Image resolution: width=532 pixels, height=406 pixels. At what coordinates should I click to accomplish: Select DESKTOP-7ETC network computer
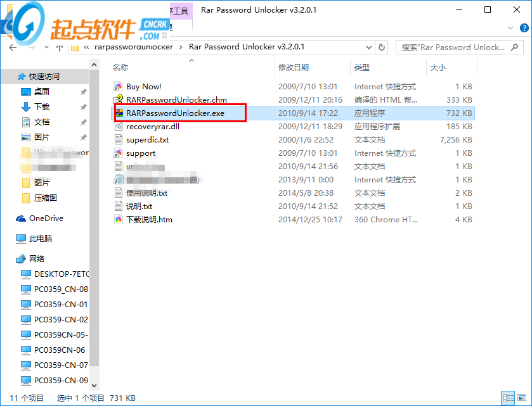coord(55,274)
